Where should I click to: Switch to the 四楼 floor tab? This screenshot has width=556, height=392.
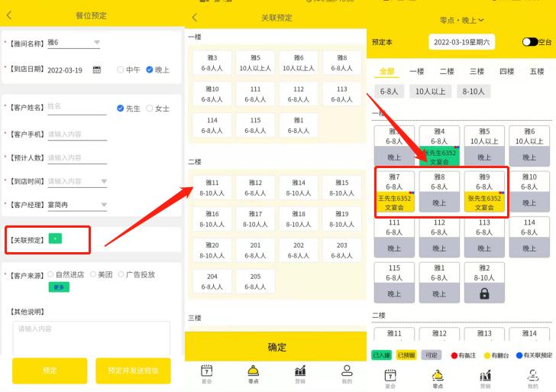pyautogui.click(x=506, y=71)
